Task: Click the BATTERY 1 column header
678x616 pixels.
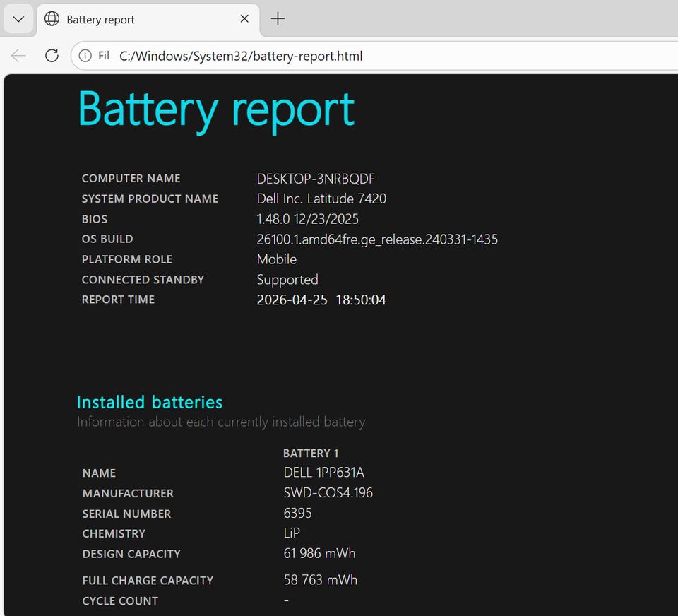Action: coord(311,453)
